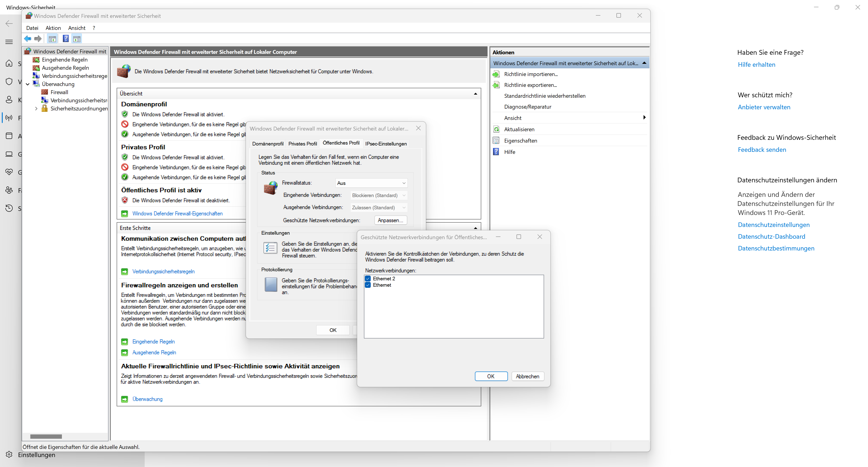Click Richtlinie exportieren icon in Aktionen
Image resolution: width=868 pixels, height=467 pixels.
(496, 85)
